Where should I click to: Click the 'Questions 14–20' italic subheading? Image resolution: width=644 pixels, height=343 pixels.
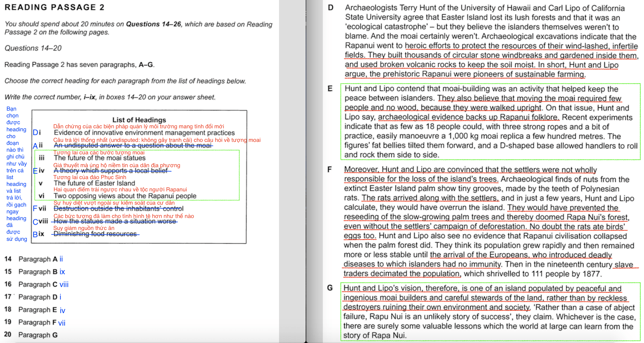tap(33, 48)
